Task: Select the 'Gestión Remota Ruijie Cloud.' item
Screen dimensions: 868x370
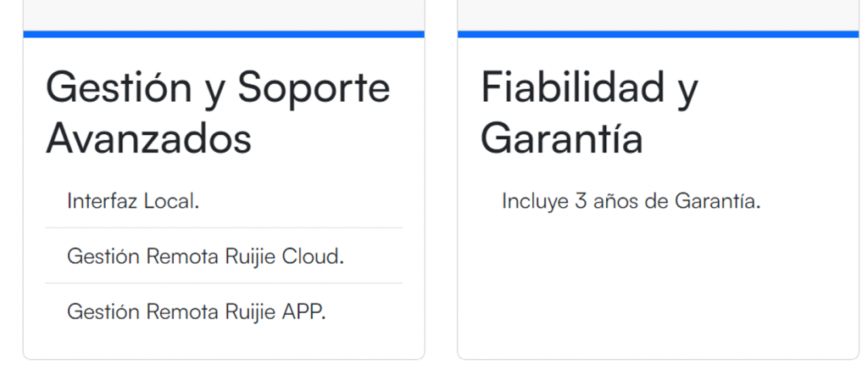Action: (x=205, y=255)
